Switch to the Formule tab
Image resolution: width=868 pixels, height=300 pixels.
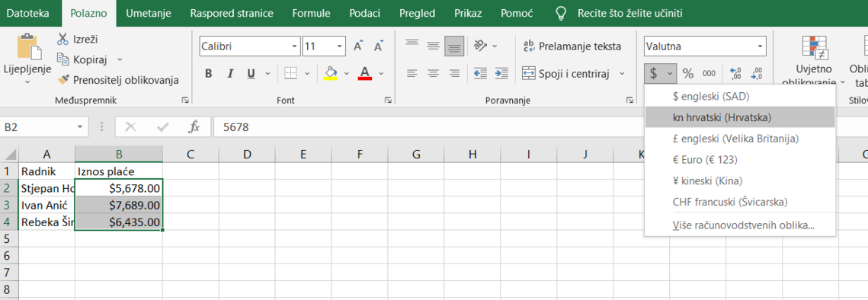tap(311, 13)
